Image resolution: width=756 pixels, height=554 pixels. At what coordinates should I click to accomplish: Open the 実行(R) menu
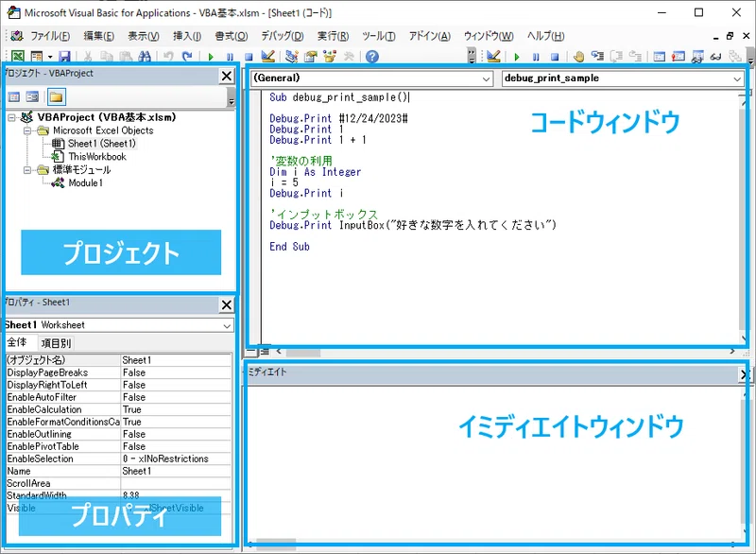coord(333,36)
